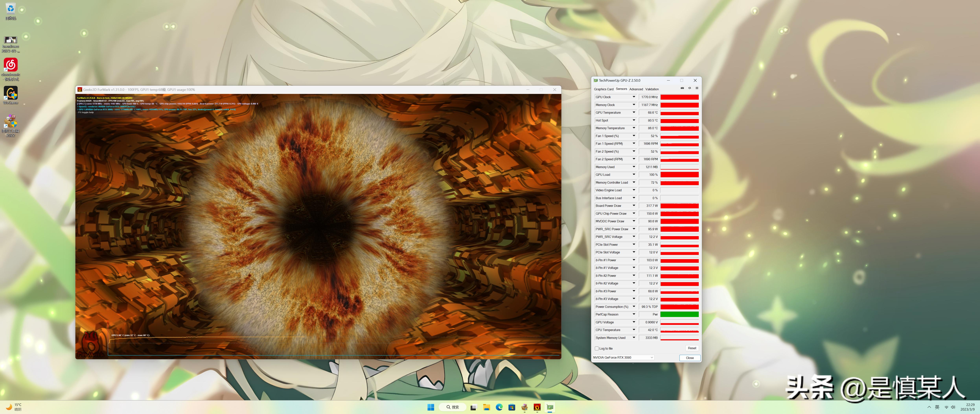Open Microsoft Store from the taskbar
Screen dimensions: 980x414
512,407
